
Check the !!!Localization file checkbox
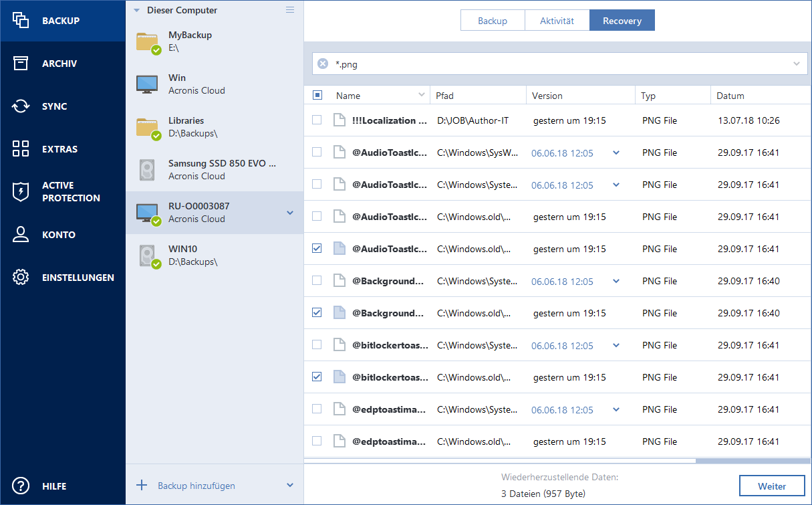tap(317, 120)
